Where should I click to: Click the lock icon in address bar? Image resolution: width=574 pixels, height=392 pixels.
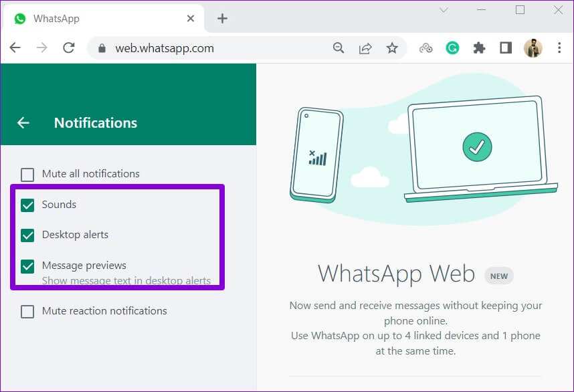102,48
